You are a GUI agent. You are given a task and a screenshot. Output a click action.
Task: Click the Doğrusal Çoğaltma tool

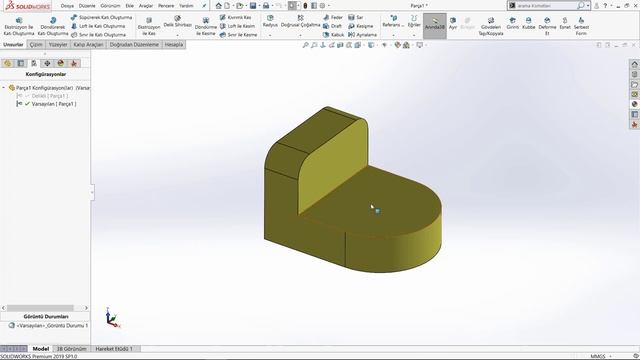point(300,22)
